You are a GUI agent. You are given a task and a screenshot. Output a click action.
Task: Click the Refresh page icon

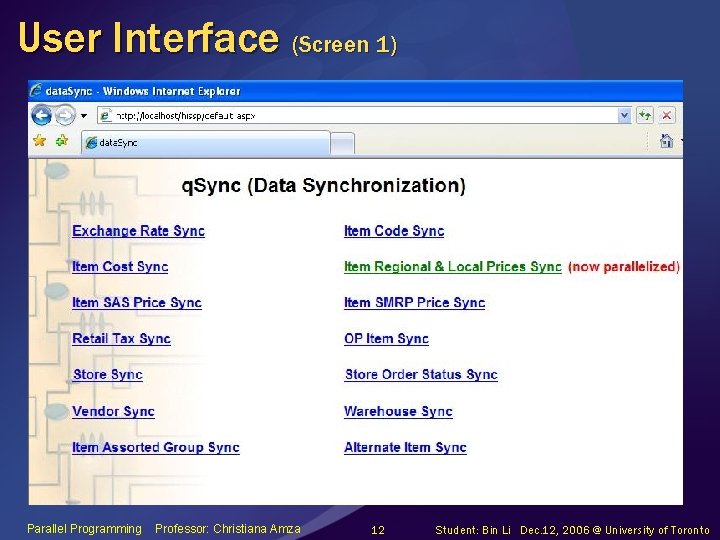tap(645, 115)
